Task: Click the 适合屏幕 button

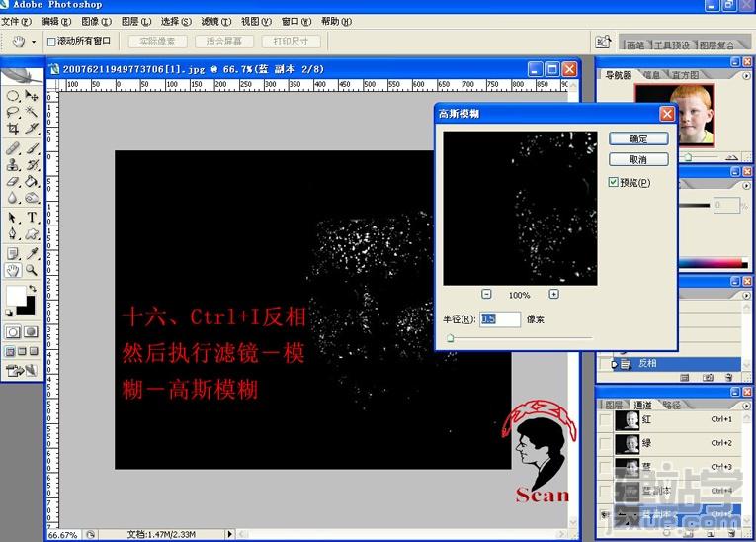Action: 223,42
